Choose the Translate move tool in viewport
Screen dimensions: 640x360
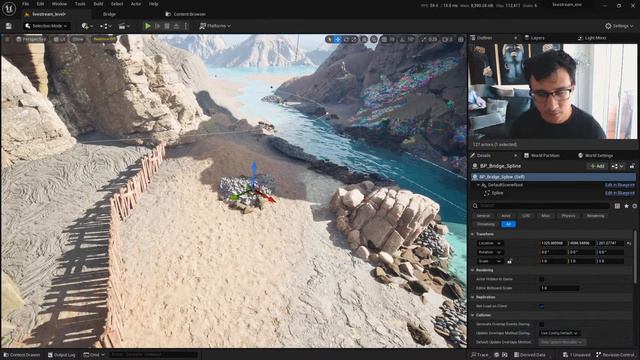tap(338, 39)
